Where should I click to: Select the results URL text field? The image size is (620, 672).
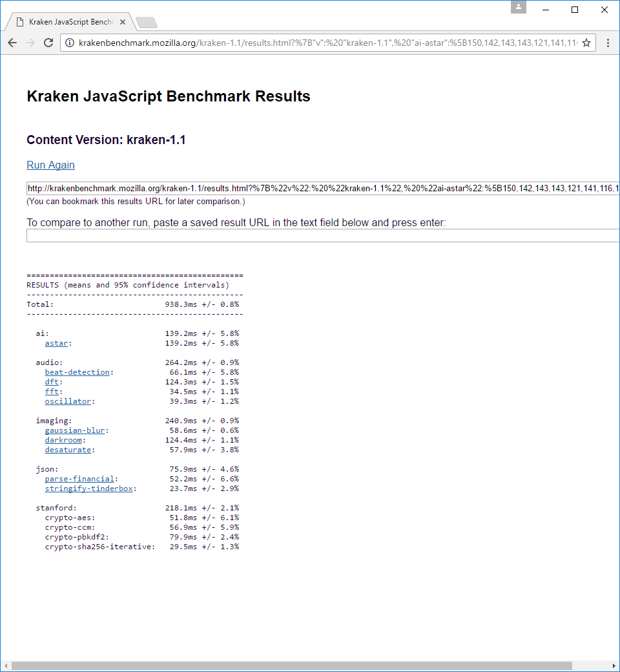(323, 188)
